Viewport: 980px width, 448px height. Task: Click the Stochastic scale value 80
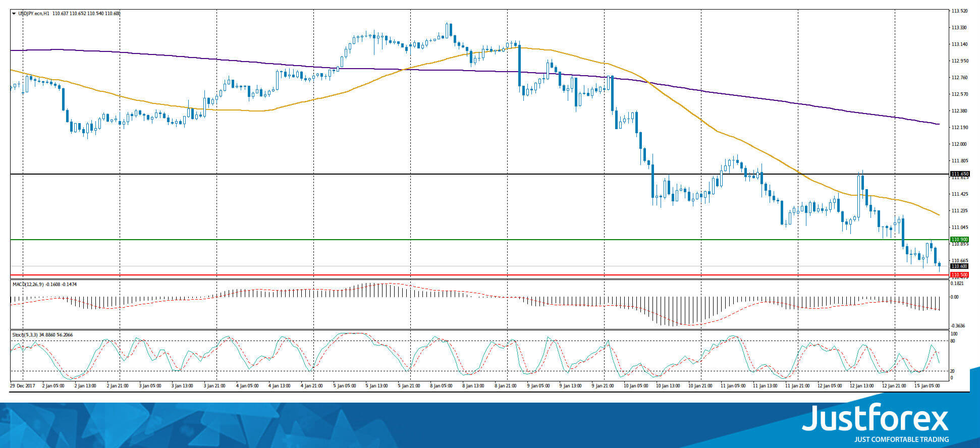953,341
